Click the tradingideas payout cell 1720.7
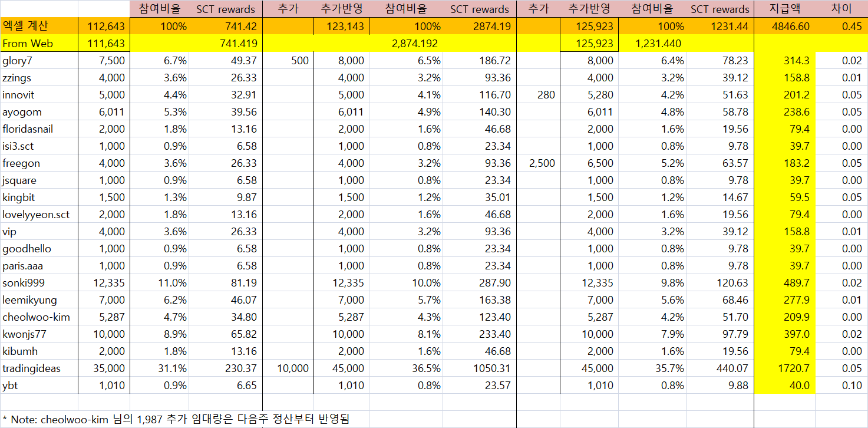The height and width of the screenshot is (428, 868). point(784,368)
